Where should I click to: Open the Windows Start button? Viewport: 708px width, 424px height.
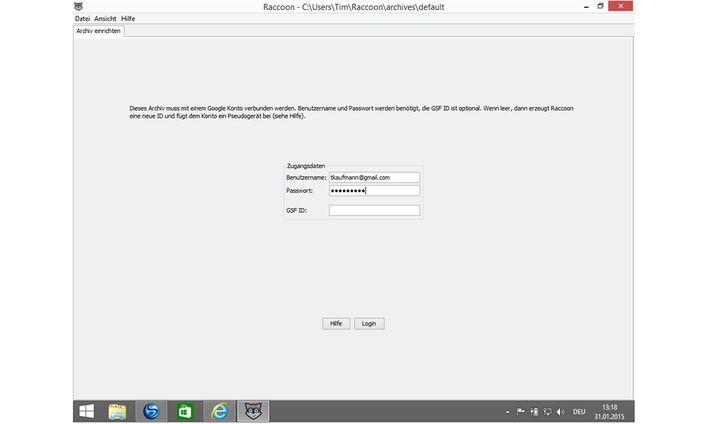(x=87, y=411)
